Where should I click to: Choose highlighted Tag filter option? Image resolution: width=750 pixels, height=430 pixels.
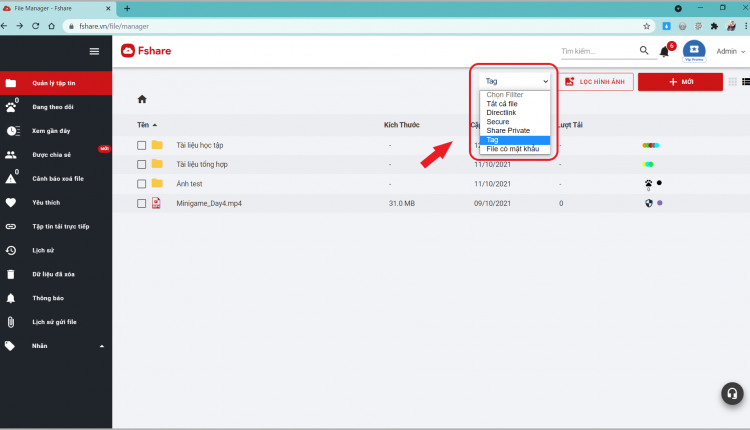tap(515, 140)
